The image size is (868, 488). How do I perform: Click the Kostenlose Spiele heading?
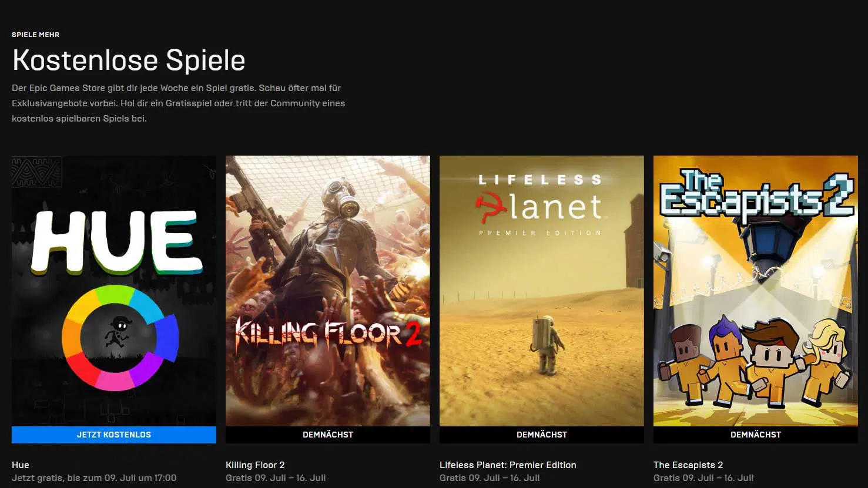[129, 60]
